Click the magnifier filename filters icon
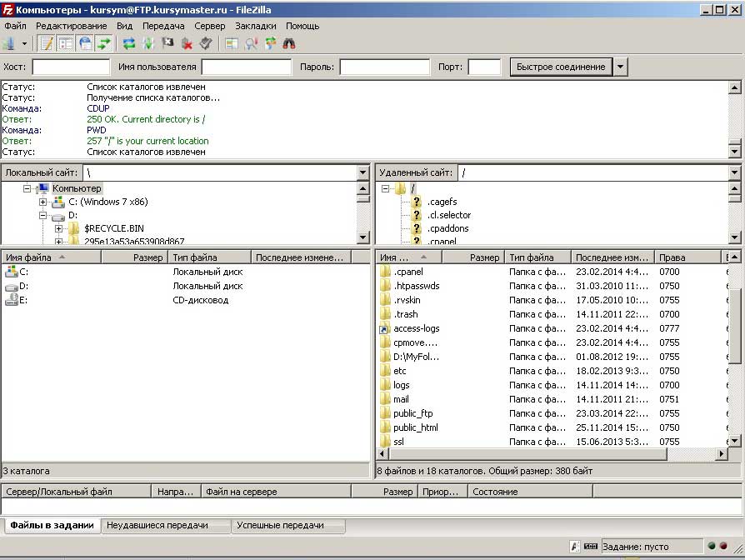745x560 pixels. 252,43
